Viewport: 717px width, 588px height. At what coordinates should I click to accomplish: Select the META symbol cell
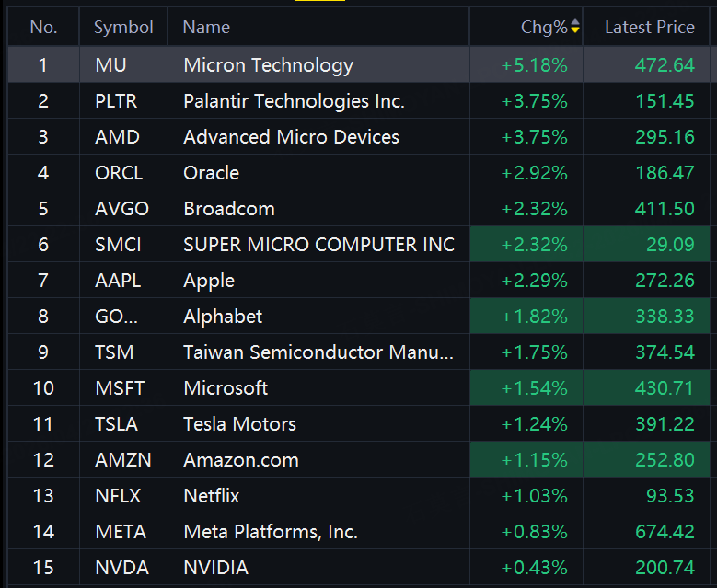coord(120,532)
